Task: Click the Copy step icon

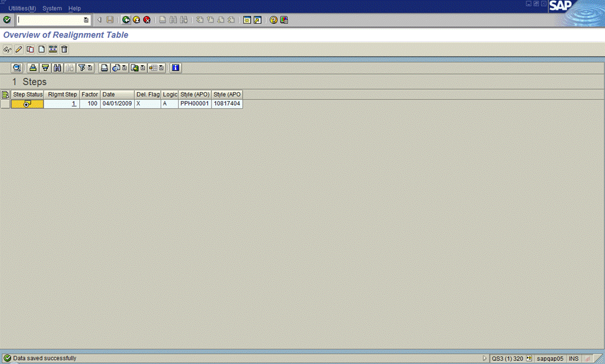Action: [30, 50]
